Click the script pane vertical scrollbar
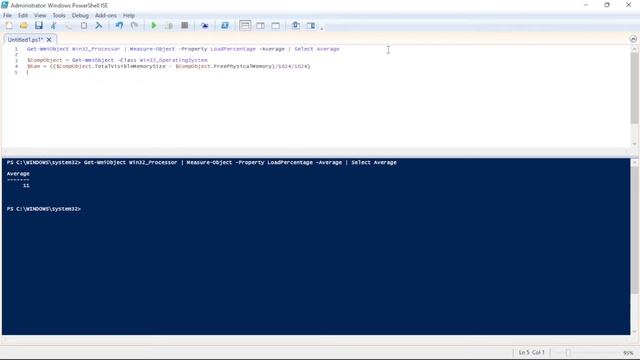 [x=634, y=88]
